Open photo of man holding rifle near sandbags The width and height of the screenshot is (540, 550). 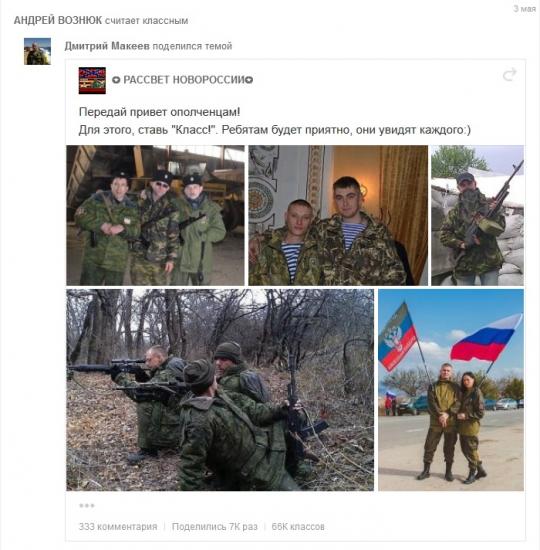[x=478, y=215]
